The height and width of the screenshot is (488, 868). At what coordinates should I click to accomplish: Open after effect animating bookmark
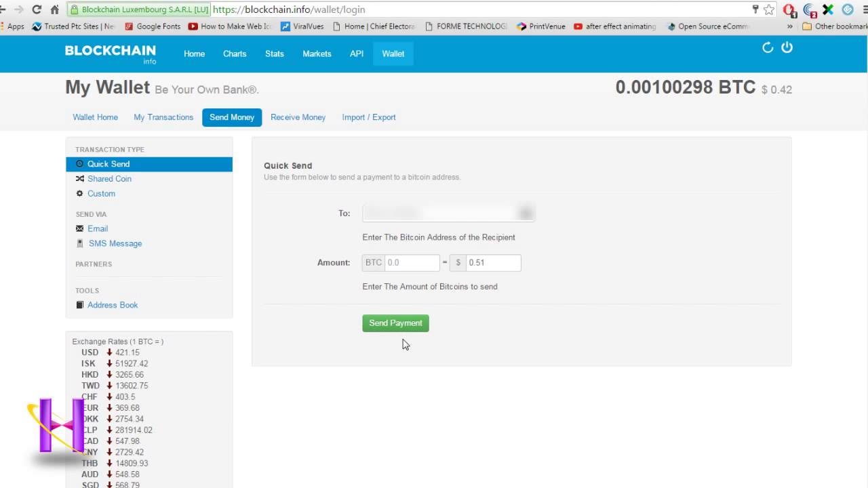[x=615, y=26]
